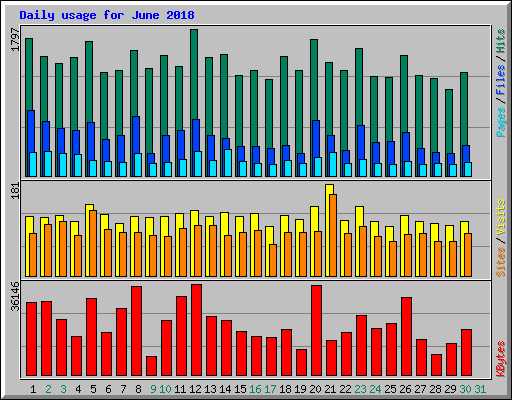Image resolution: width=512 pixels, height=400 pixels.
Task: Click green day label 10
Action: coord(165,389)
